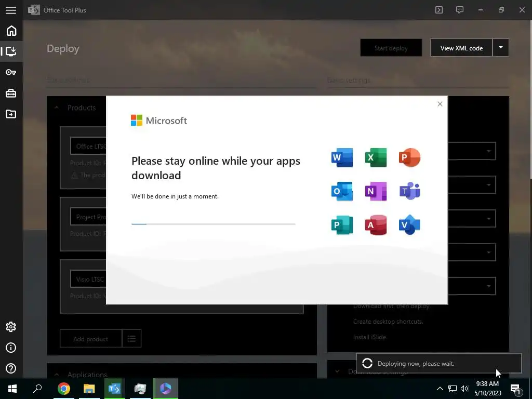
Task: Open the second Basic settings dropdown
Action: click(472, 184)
